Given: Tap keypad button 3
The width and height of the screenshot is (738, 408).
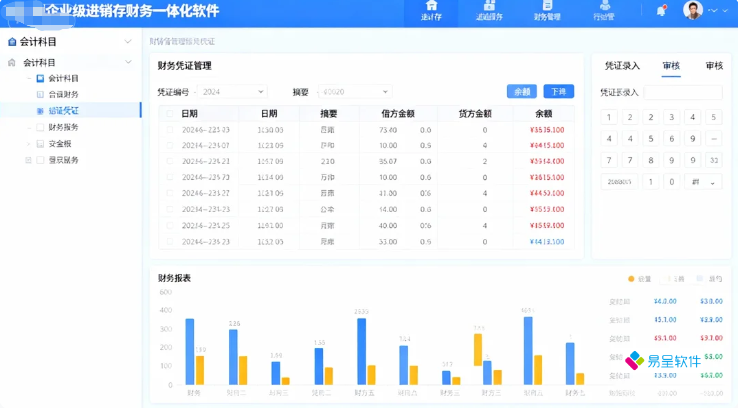Looking at the screenshot, I should (x=672, y=117).
